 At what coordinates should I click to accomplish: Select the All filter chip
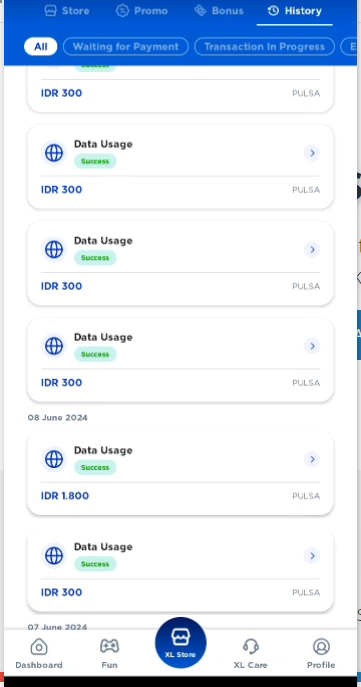[x=40, y=46]
